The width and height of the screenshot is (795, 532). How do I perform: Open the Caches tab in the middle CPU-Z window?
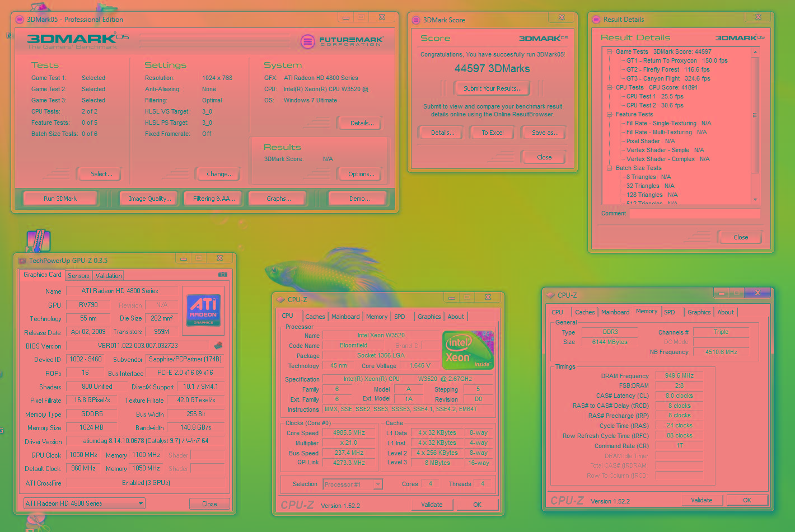coord(315,317)
